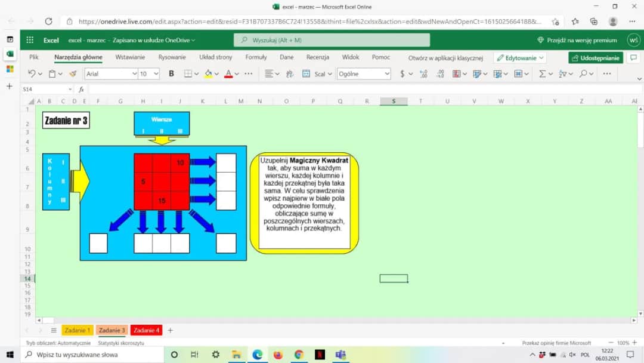Viewport: 644px width, 363px height.
Task: Click the Undo icon
Action: pos(31,73)
